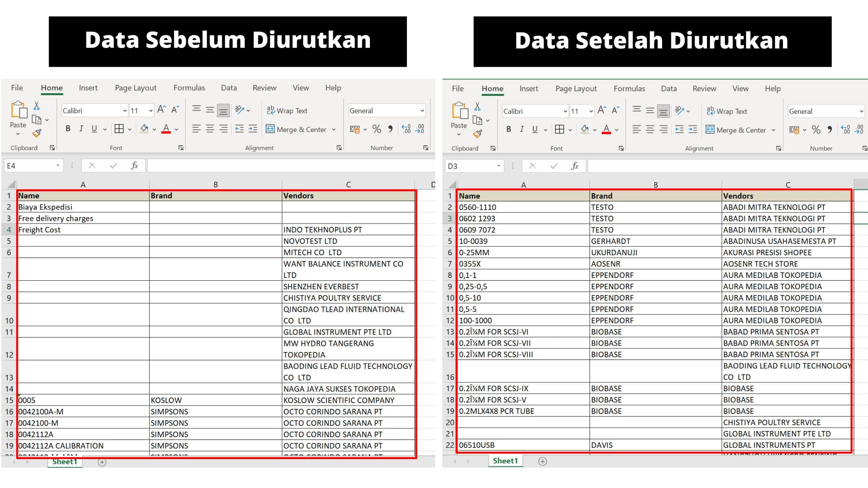Toggle Bold in left Excel window

pos(68,129)
